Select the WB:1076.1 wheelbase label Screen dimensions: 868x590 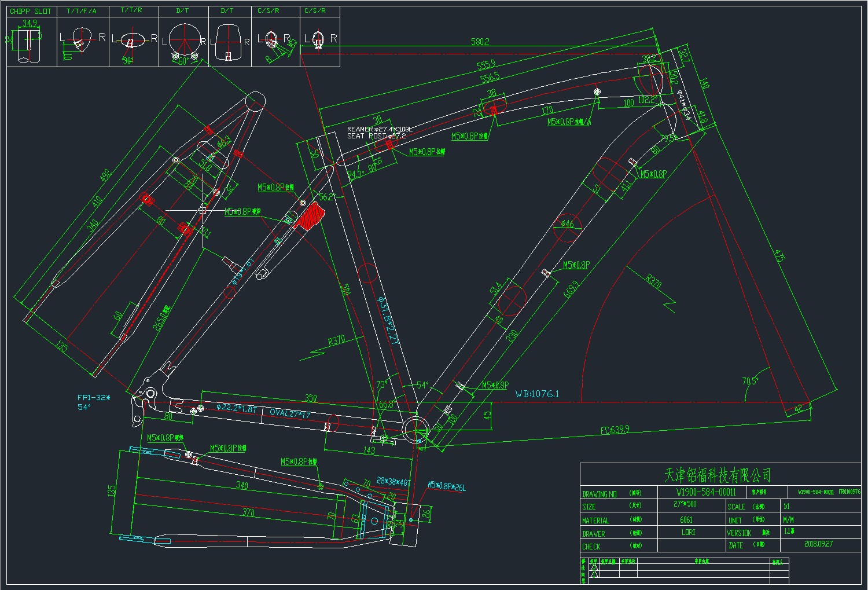point(537,394)
